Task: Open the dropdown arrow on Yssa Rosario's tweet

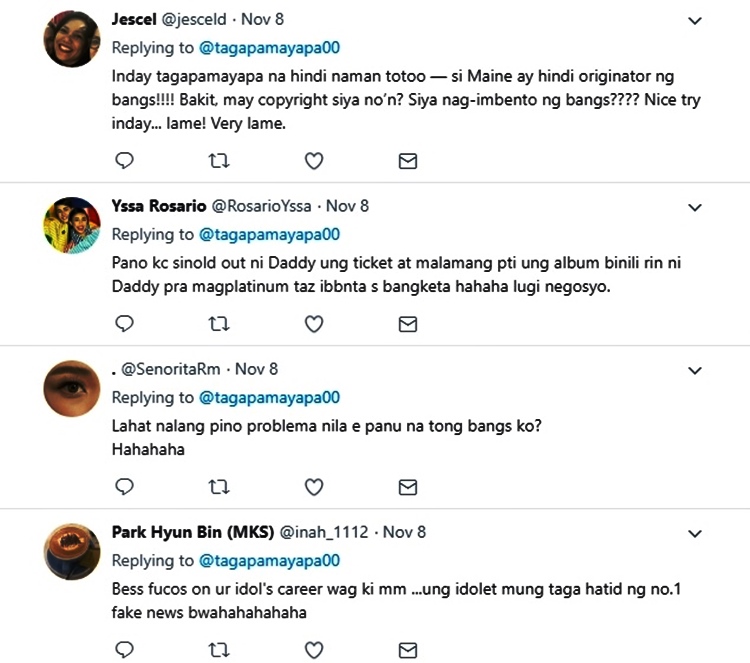Action: 695,207
